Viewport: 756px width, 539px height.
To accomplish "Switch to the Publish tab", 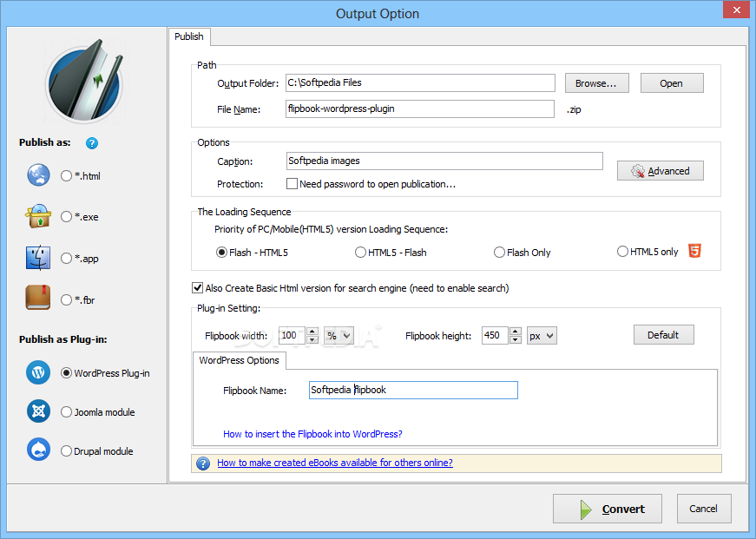I will tap(189, 36).
